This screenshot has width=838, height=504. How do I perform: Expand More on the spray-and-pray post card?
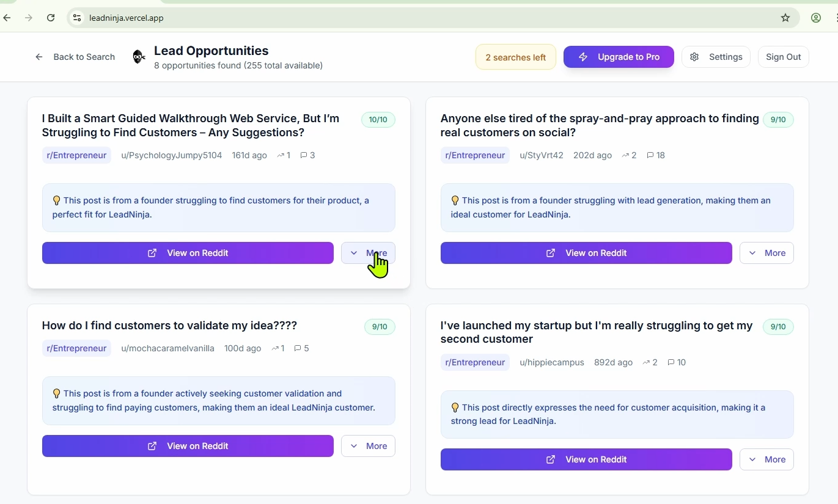766,253
